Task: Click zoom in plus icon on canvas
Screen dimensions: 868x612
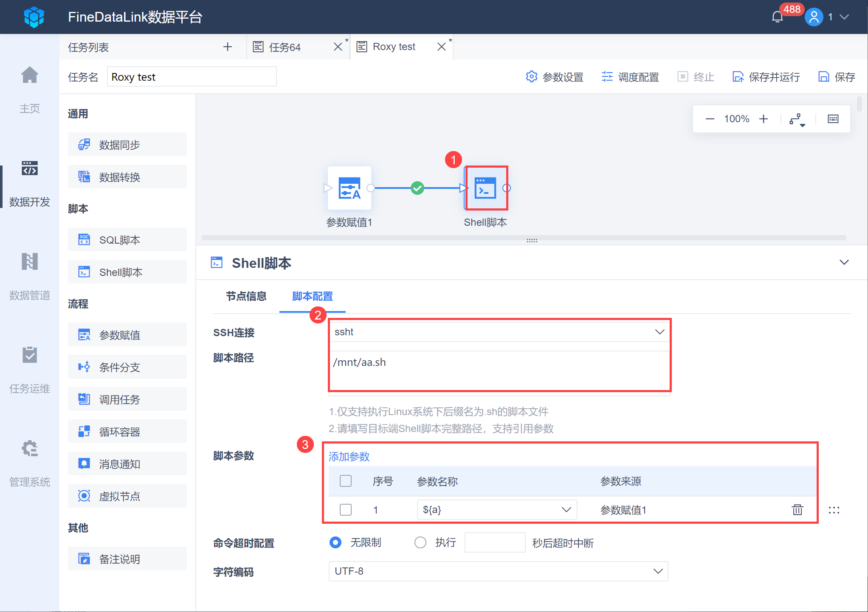Action: point(764,119)
